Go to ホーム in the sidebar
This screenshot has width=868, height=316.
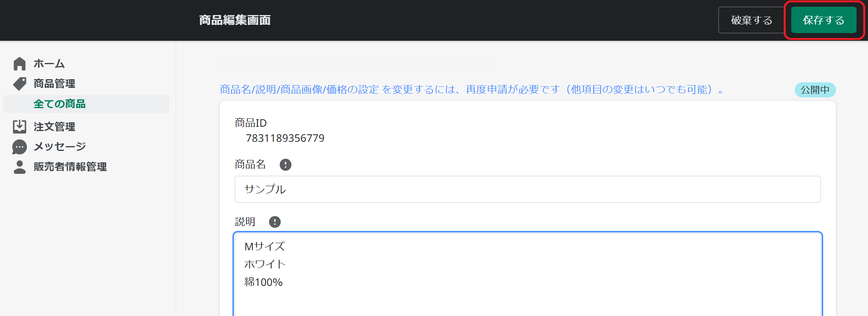point(49,64)
